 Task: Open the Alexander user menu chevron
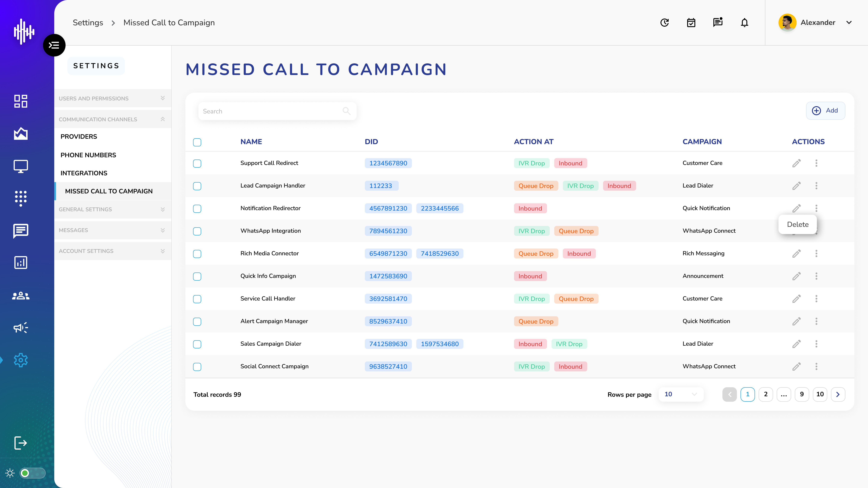[849, 23]
